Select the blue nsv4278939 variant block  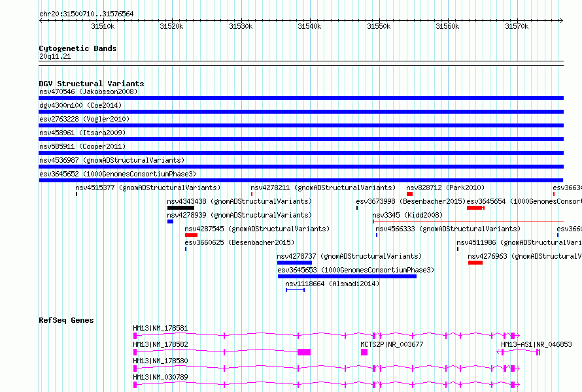(170, 221)
